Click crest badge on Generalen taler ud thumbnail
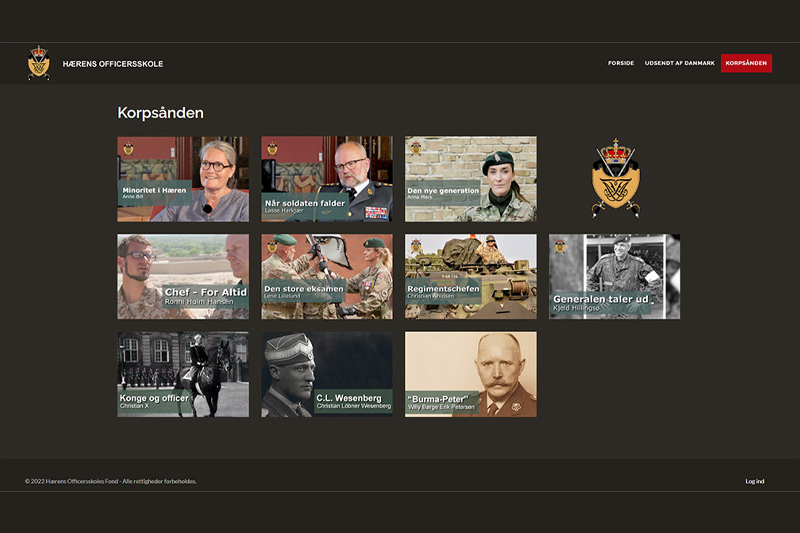This screenshot has width=800, height=533. point(560,246)
